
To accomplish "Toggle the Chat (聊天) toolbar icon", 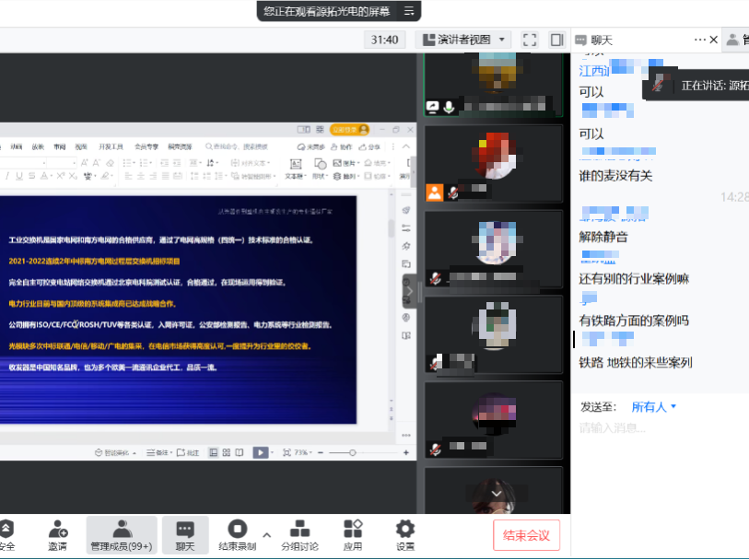I will (x=185, y=534).
